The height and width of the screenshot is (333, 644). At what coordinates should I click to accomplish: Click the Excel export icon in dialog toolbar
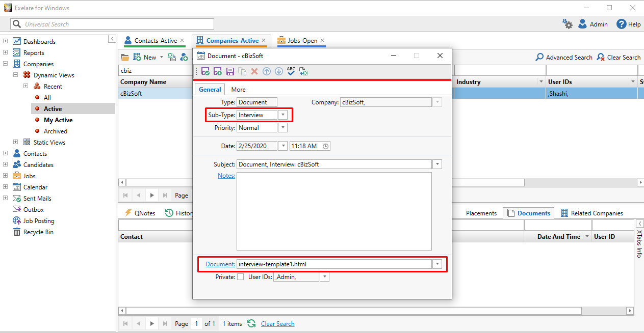[303, 71]
